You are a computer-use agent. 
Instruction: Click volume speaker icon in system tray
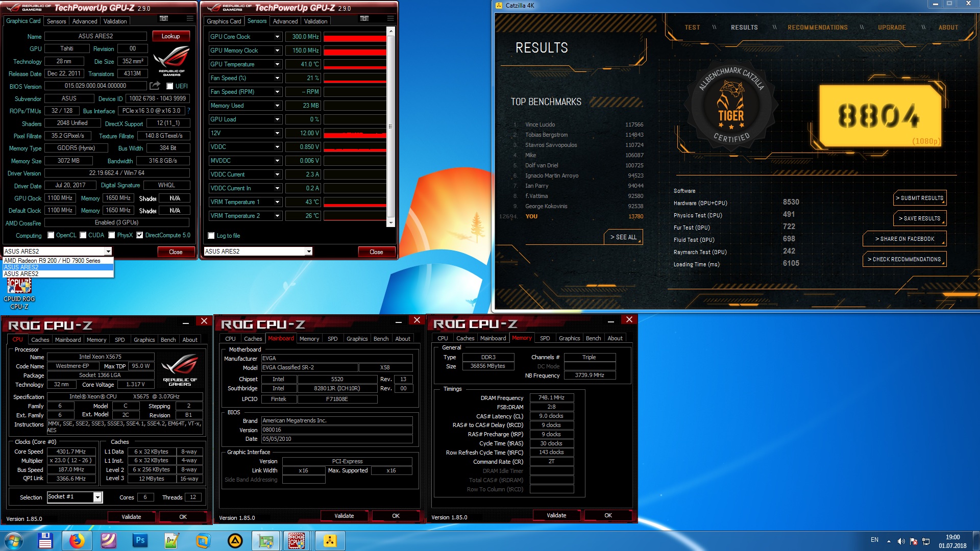click(x=901, y=541)
